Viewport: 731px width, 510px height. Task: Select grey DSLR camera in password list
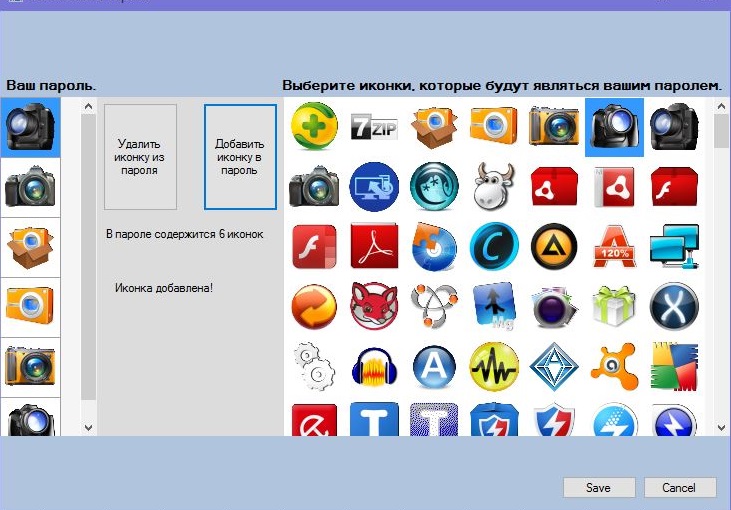[30, 187]
